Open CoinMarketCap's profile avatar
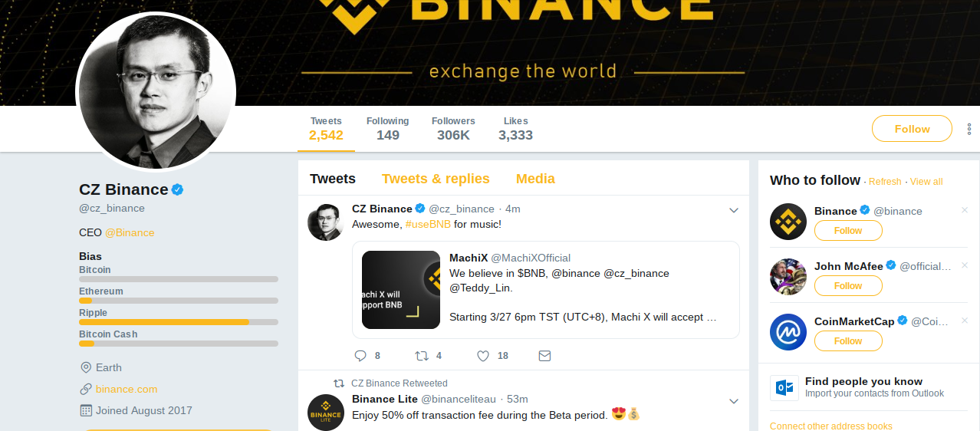 click(x=788, y=332)
